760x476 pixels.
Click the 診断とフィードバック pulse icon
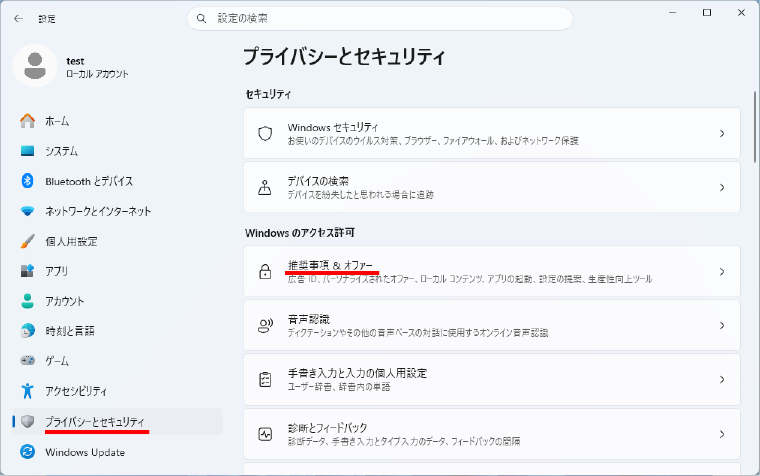click(x=265, y=434)
